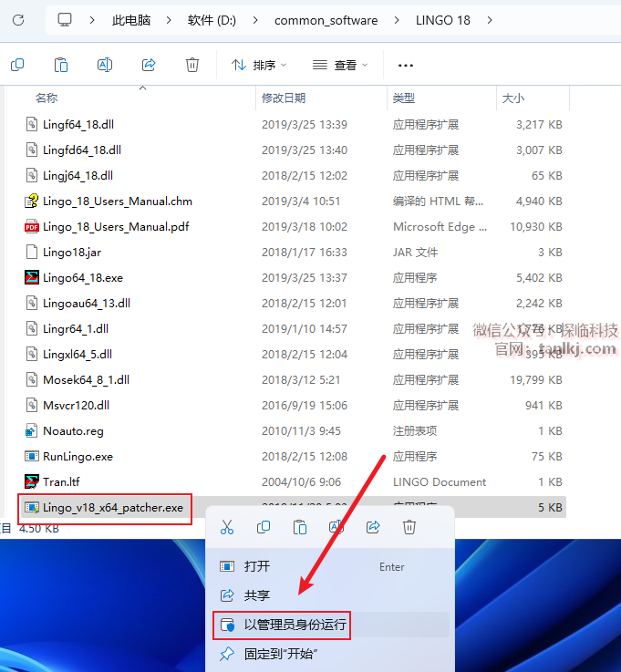Select 共享 in the context menu
621x672 pixels.
(330, 595)
